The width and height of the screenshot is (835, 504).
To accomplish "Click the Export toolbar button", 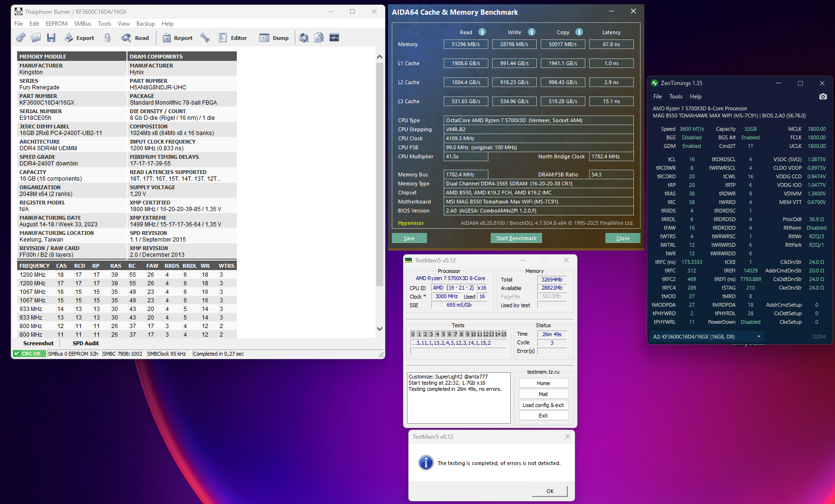I will click(x=79, y=38).
